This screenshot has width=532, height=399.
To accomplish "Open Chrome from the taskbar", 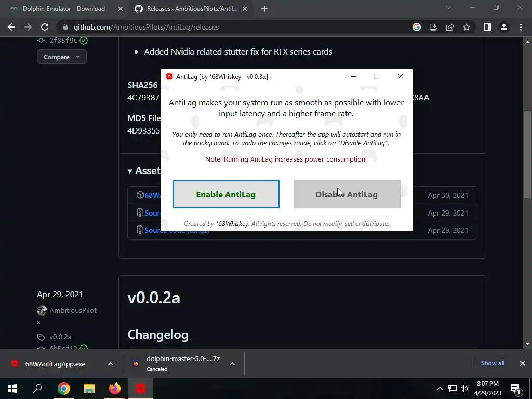I will coord(63,389).
